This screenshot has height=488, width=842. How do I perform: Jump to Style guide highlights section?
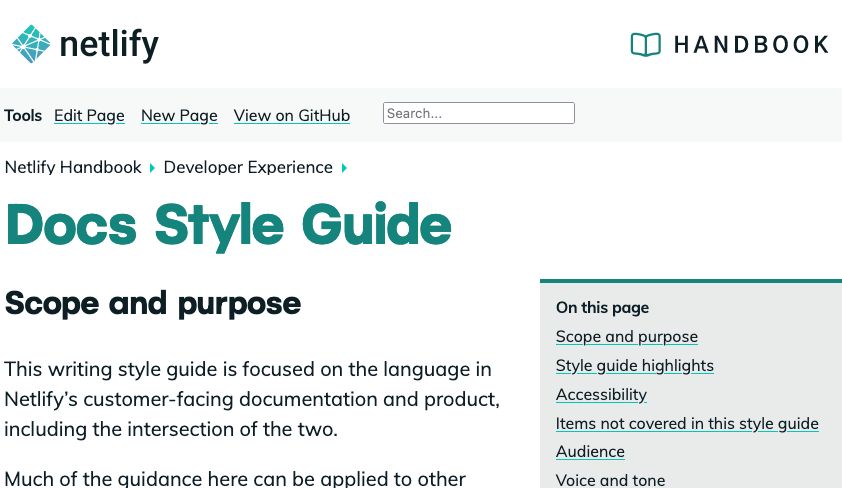pos(635,365)
